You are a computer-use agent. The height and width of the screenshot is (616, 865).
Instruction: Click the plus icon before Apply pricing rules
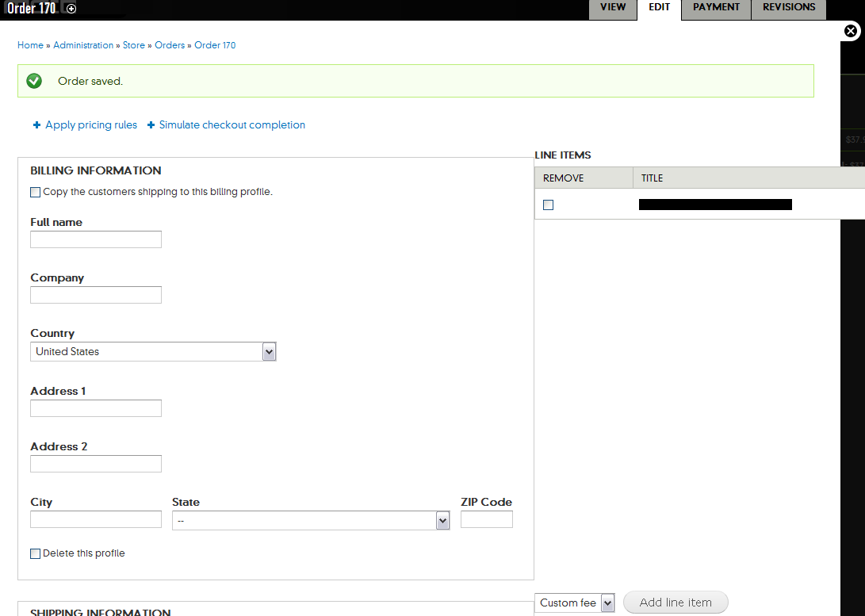coord(36,124)
